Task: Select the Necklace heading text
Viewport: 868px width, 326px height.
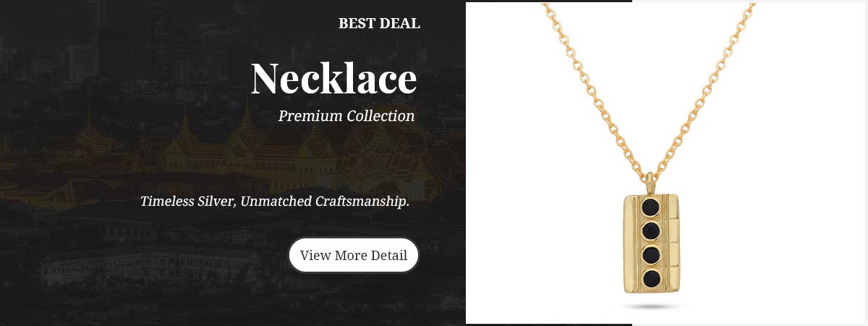Action: [x=334, y=78]
